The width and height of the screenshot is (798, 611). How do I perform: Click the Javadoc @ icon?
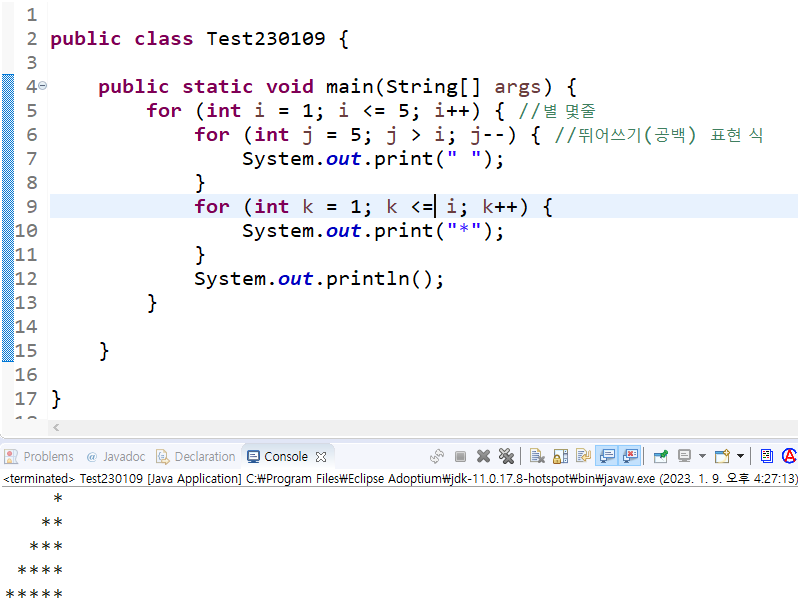pos(92,457)
